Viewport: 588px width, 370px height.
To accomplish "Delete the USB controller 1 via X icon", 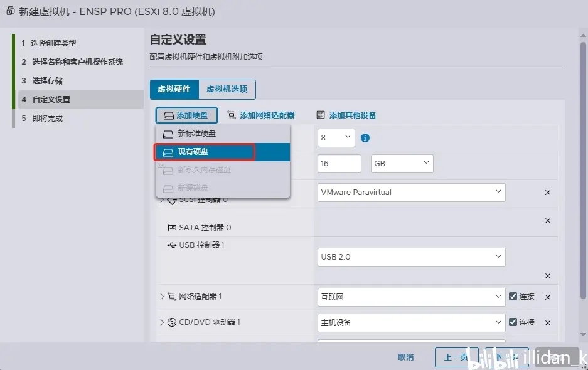I will point(547,276).
